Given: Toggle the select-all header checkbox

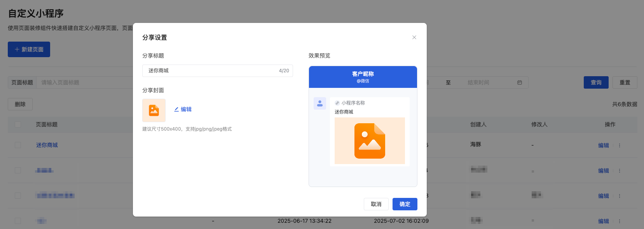Looking at the screenshot, I should tap(18, 124).
